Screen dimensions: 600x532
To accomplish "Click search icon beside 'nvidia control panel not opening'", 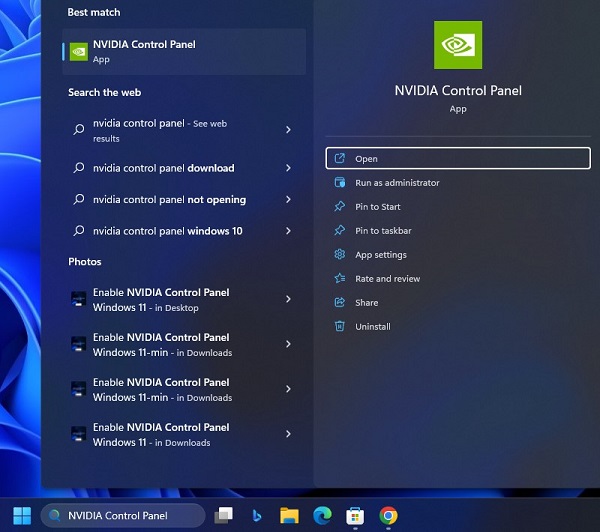I will tap(79, 199).
